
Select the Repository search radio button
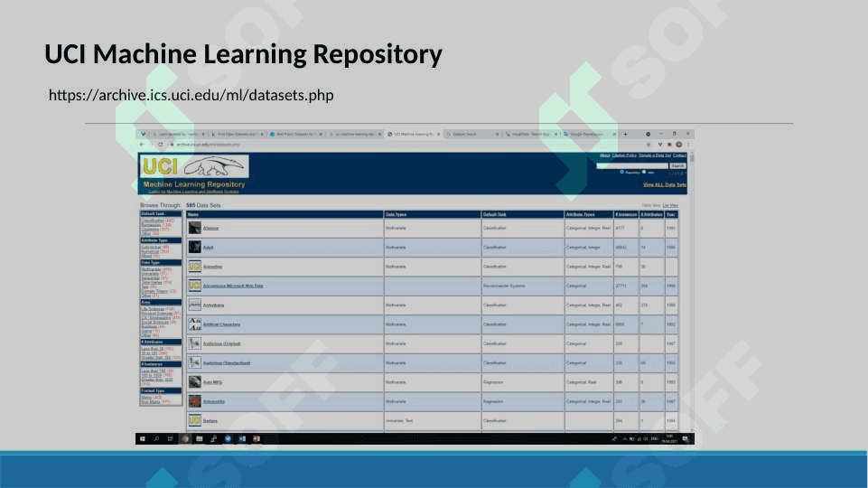(x=622, y=173)
